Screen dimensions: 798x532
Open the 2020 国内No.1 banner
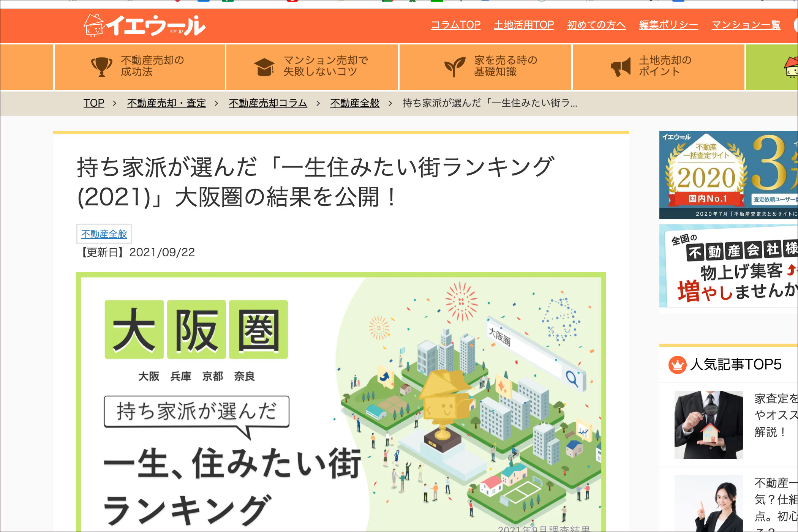point(728,175)
